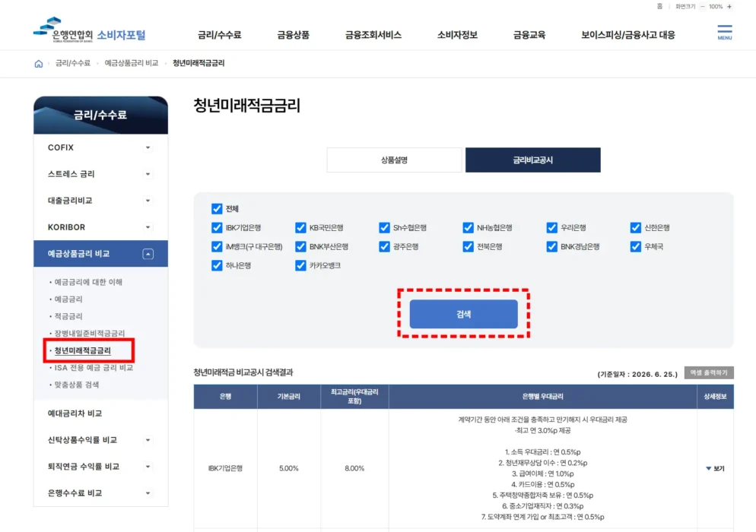Open the 금리/수수료 top menu
This screenshot has width=756, height=532.
click(219, 35)
